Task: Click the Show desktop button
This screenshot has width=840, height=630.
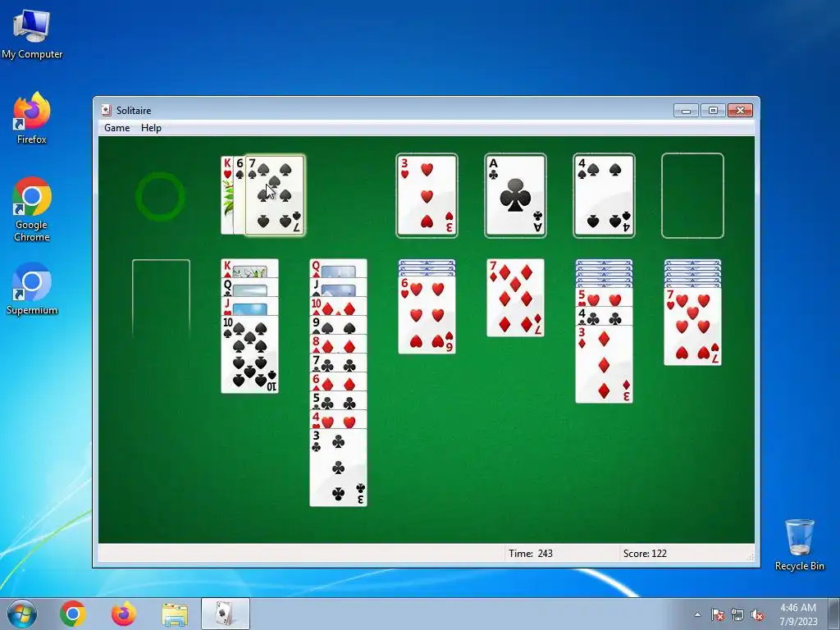Action: [835, 614]
